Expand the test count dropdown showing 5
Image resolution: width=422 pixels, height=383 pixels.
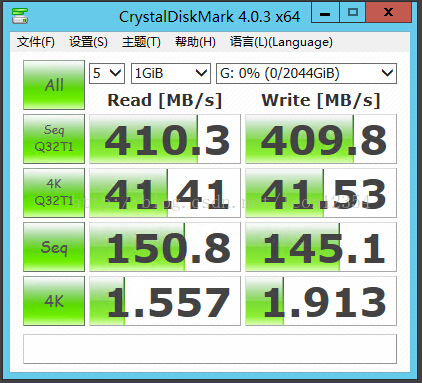coord(107,73)
